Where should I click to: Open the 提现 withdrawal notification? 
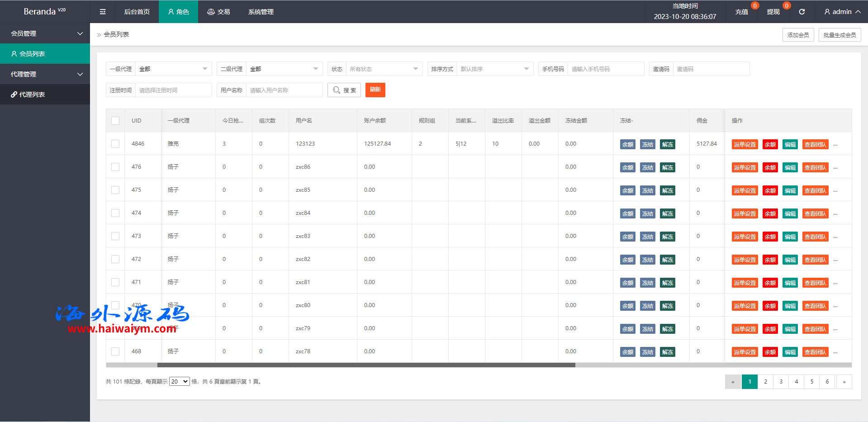click(773, 12)
